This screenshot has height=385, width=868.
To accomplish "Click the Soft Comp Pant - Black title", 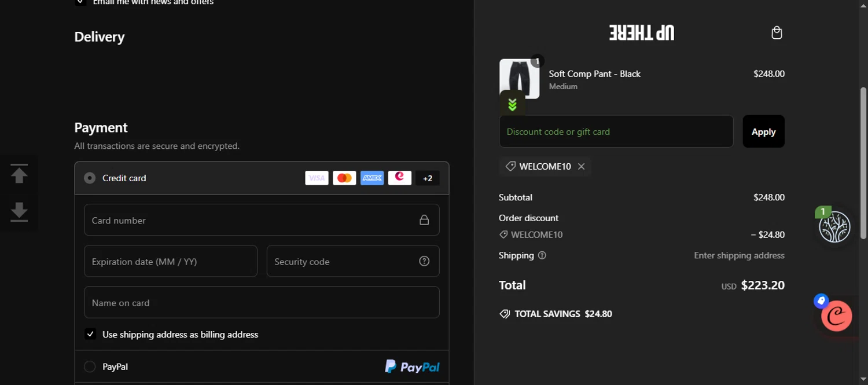I will [x=594, y=74].
